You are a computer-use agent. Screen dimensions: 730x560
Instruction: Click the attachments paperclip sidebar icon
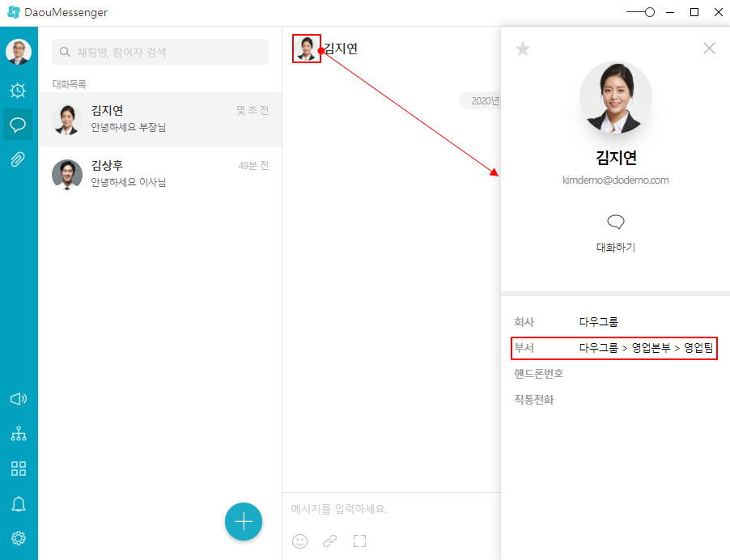pos(18,159)
